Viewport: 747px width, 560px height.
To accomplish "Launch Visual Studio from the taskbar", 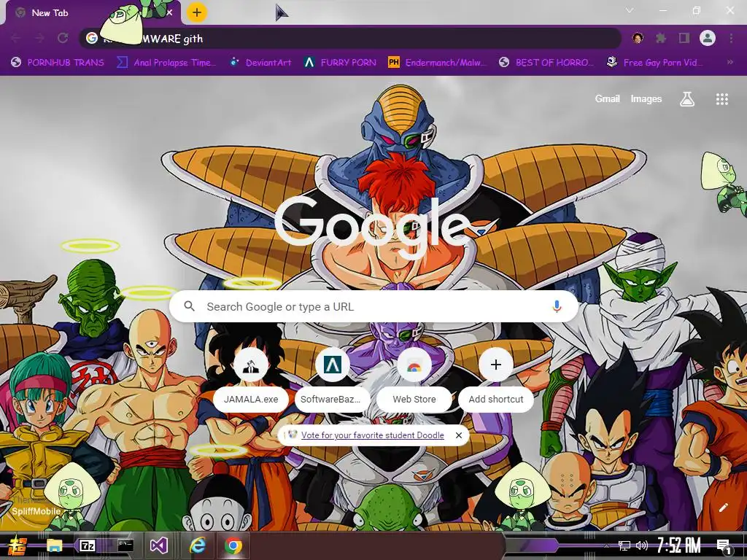I will [x=159, y=545].
